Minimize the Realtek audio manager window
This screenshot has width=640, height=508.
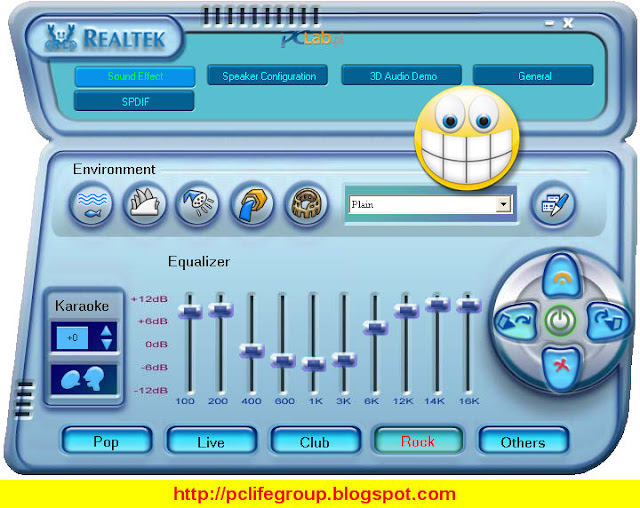tap(549, 24)
